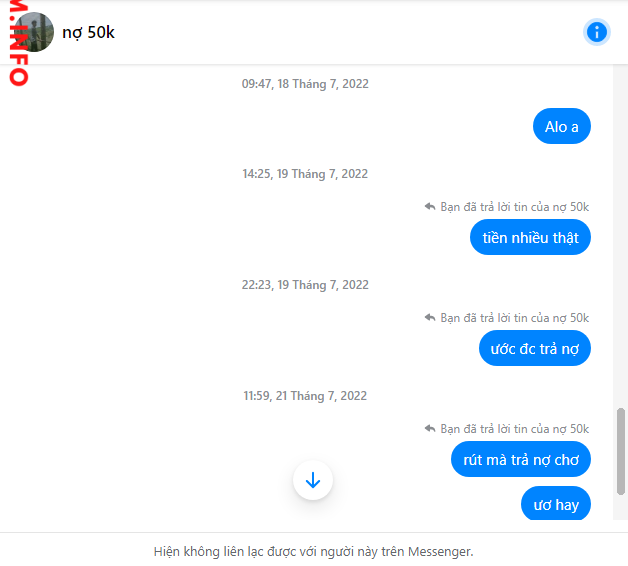The image size is (628, 566).
Task: Click the 14:25, 19 Tháng 7 timestamp
Action: (305, 174)
